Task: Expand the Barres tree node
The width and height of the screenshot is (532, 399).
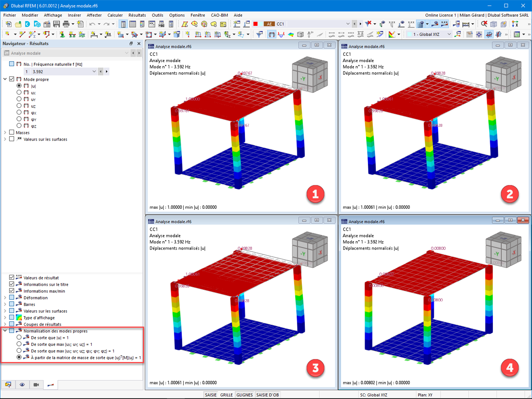Action: tap(5, 304)
